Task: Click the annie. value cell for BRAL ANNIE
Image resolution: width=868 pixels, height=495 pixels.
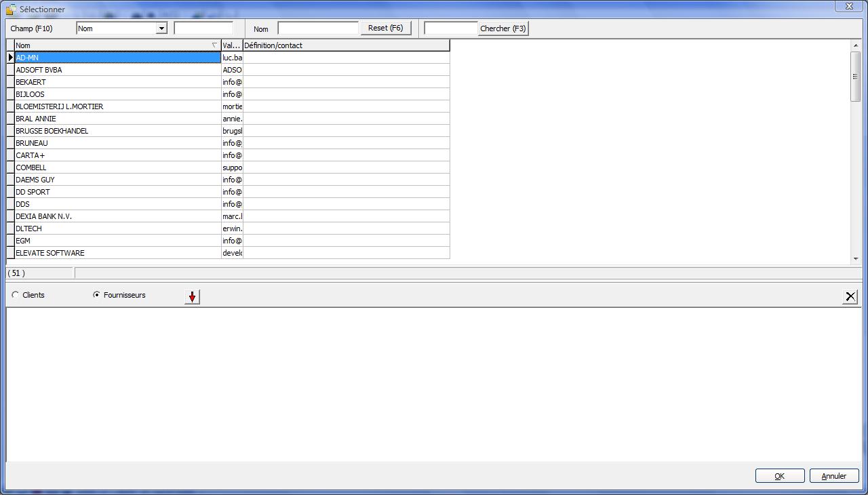Action: tap(232, 119)
